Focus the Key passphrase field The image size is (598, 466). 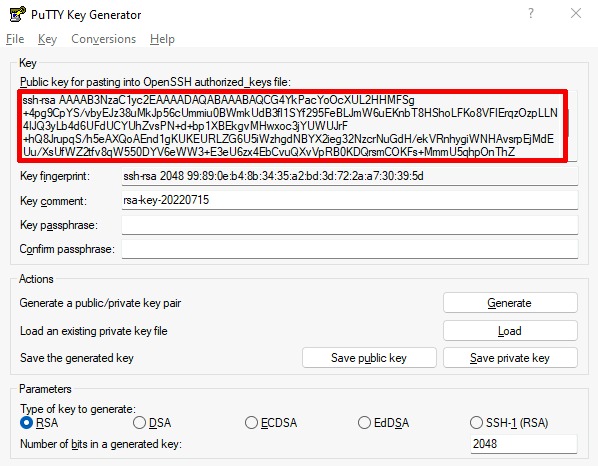coord(350,225)
